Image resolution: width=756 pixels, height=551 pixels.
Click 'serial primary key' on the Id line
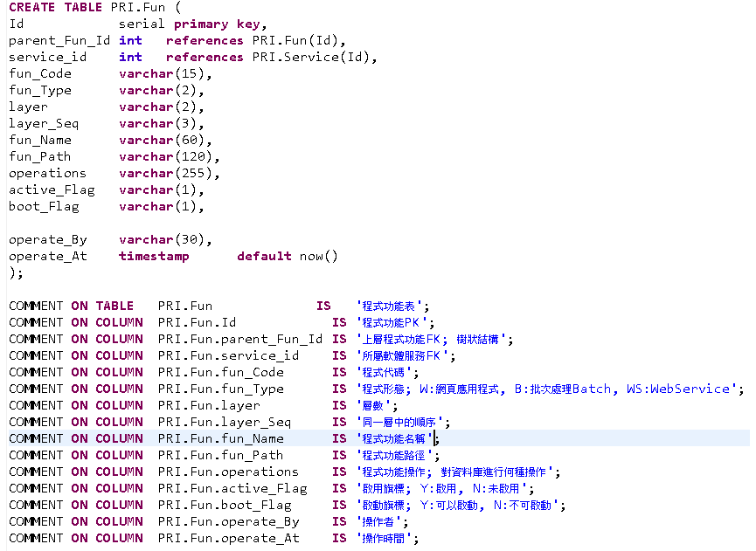click(x=189, y=24)
